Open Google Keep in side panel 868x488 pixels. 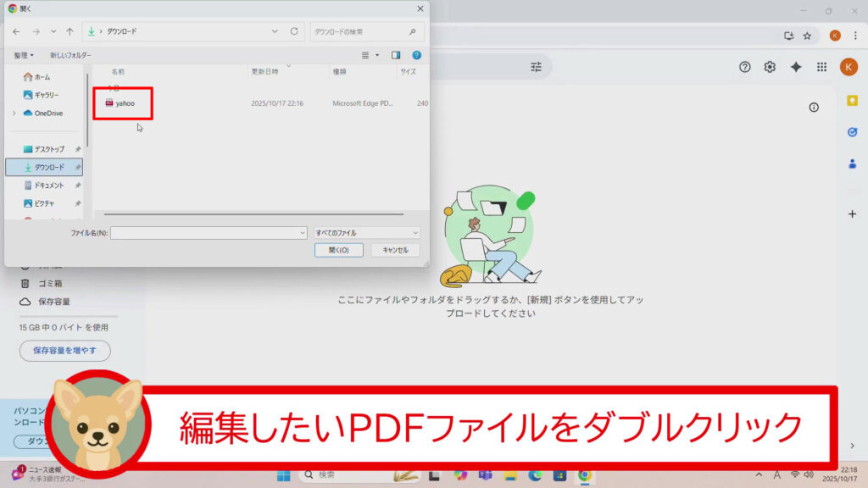[x=852, y=101]
